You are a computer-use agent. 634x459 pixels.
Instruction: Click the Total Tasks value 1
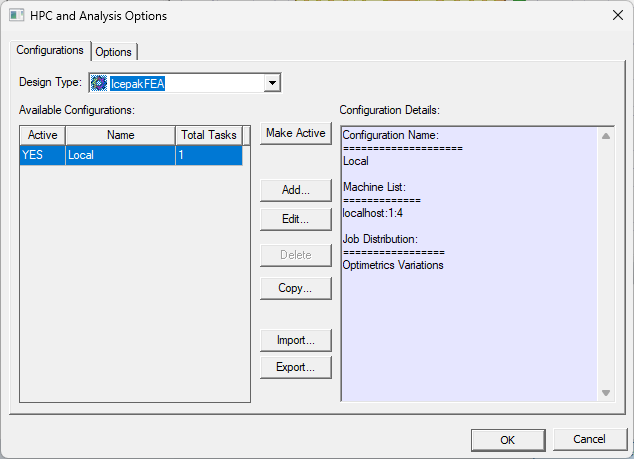click(209, 155)
